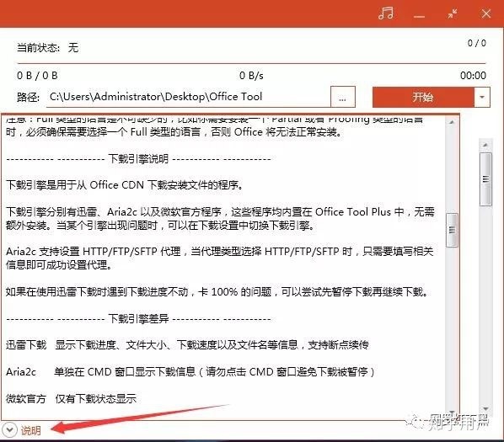Click the 0 B/s download speed readout
Viewport: 504px width, 442px height.
pos(251,76)
